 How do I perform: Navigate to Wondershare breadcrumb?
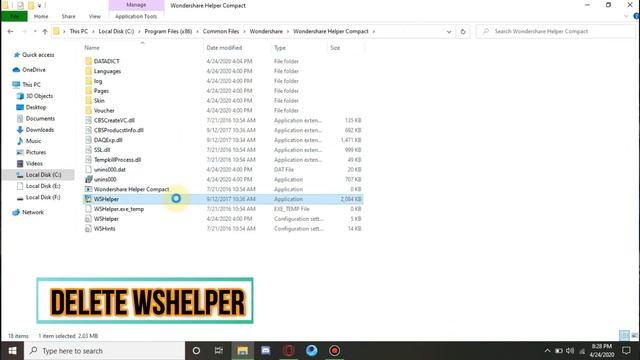266,31
